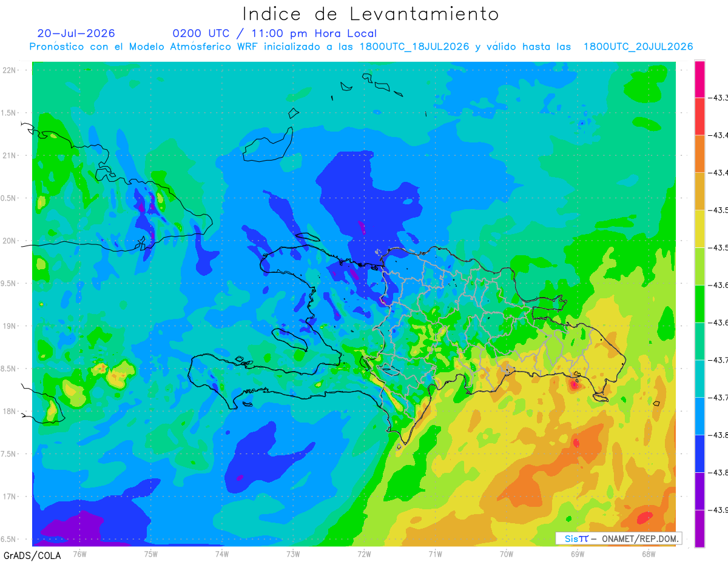Click the '70W' longitude label
The height and width of the screenshot is (562, 728).
[x=507, y=554]
